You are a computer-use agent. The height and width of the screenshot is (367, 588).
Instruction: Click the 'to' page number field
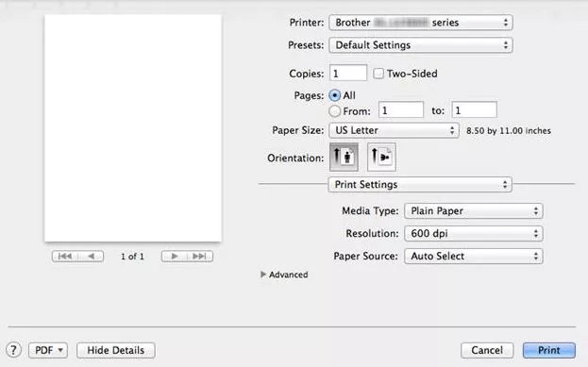pyautogui.click(x=474, y=110)
